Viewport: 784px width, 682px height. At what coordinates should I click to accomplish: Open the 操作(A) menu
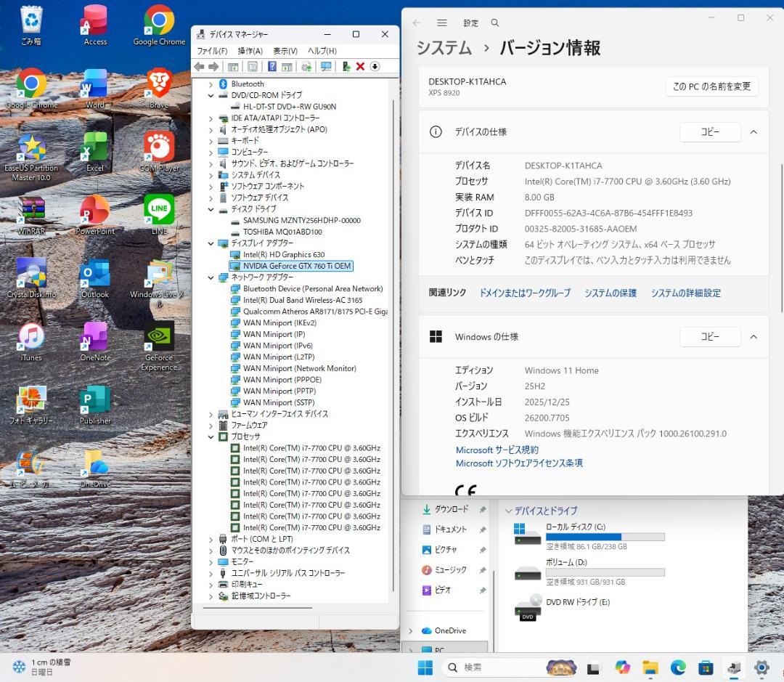tap(250, 51)
